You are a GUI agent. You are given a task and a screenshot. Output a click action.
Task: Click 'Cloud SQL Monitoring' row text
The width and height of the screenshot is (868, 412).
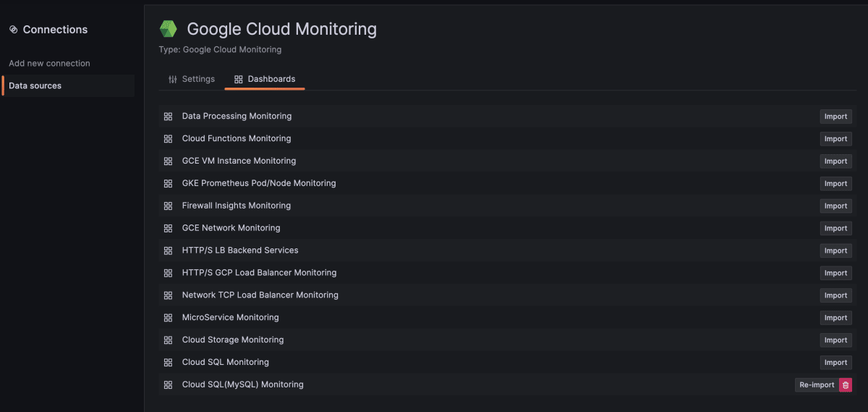tap(226, 362)
